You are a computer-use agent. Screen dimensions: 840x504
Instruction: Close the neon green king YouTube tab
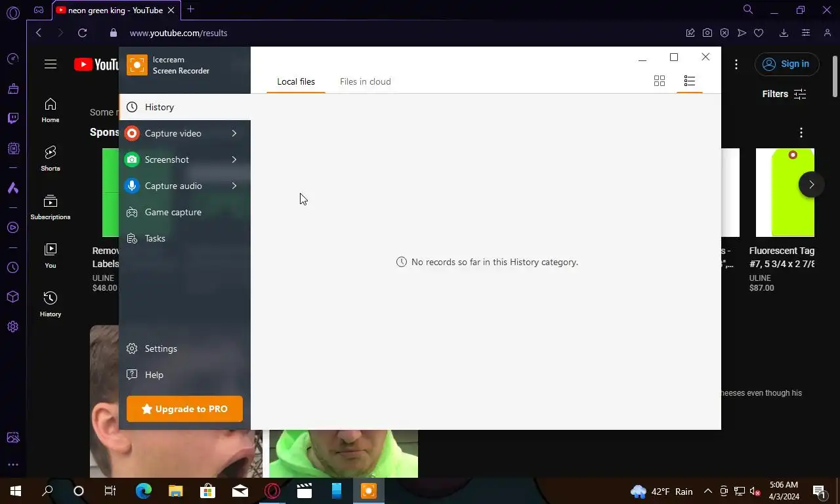point(171,10)
